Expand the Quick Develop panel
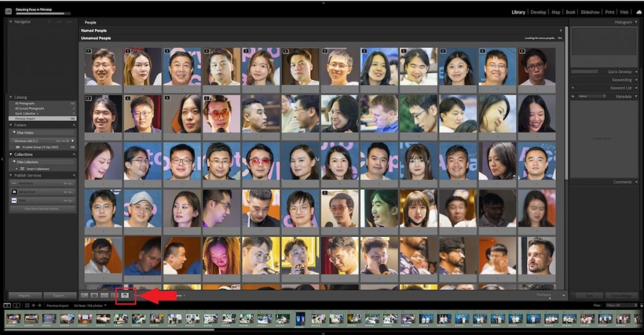This screenshot has height=335, width=644. (636, 72)
